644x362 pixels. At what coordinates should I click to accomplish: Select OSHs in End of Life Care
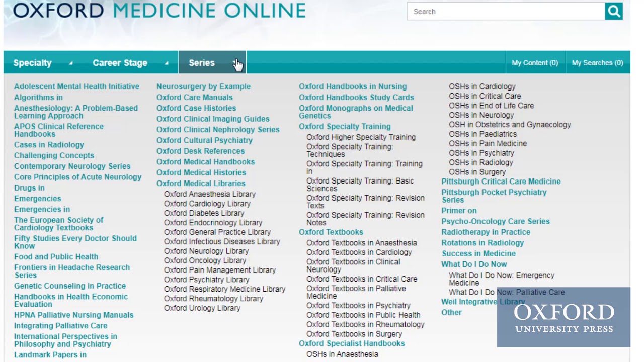pos(492,106)
